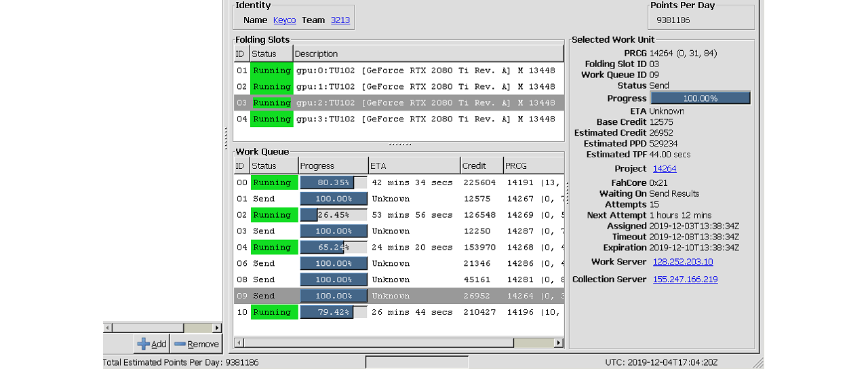Click the 26.45% progress bar in row 02

tap(334, 215)
